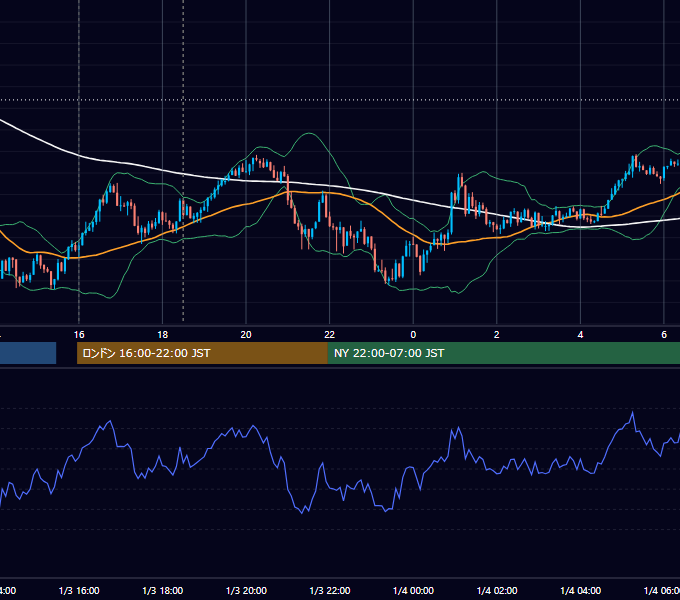Click the 1/3 18:00 date label

[163, 590]
